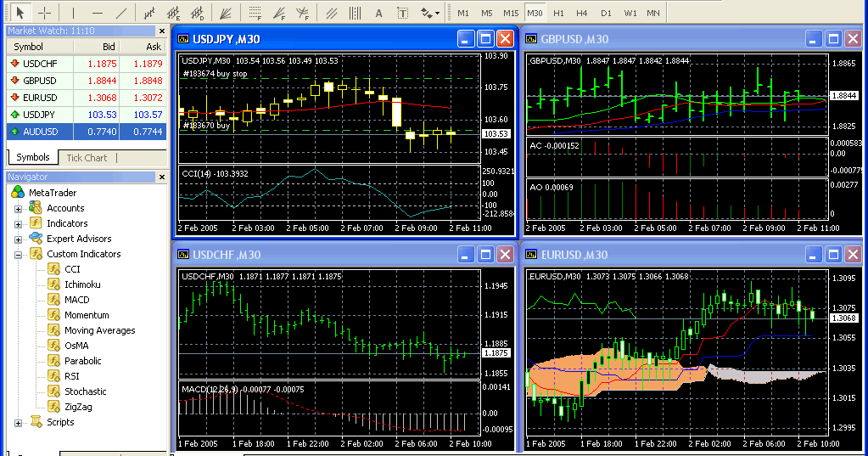Select the cycle lines tool
This screenshot has width=868, height=456.
click(x=355, y=13)
